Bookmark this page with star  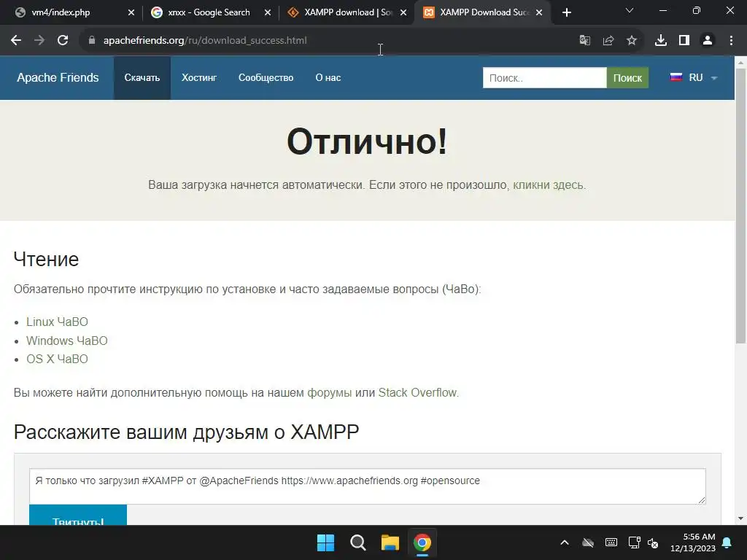pyautogui.click(x=632, y=41)
